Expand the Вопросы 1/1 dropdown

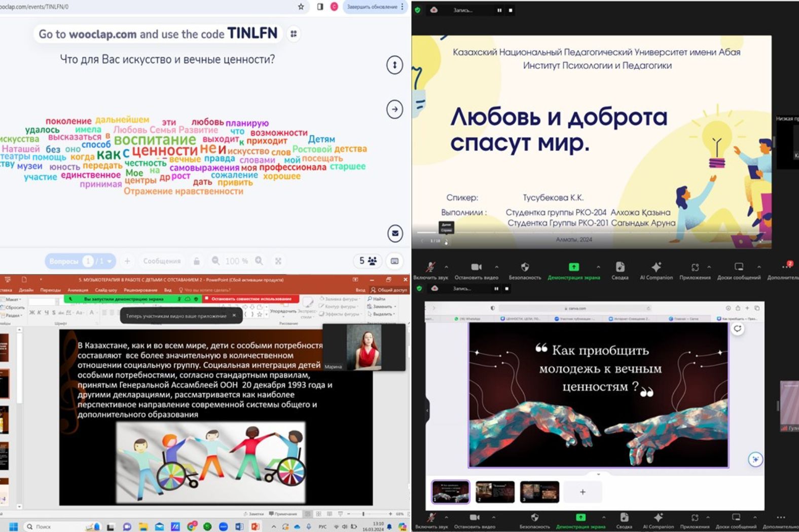coord(109,261)
